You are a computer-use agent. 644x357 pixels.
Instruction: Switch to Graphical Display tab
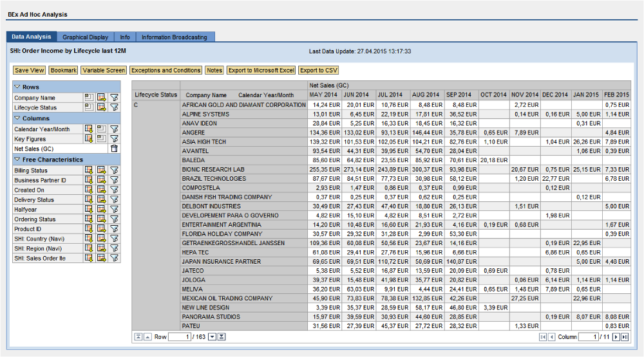(86, 37)
